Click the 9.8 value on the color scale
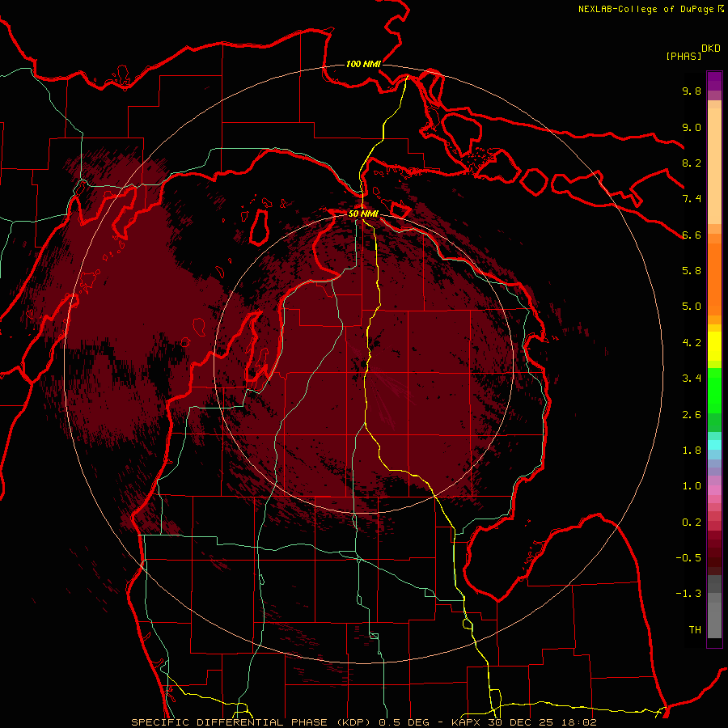Viewport: 728px width, 728px height. 692,91
